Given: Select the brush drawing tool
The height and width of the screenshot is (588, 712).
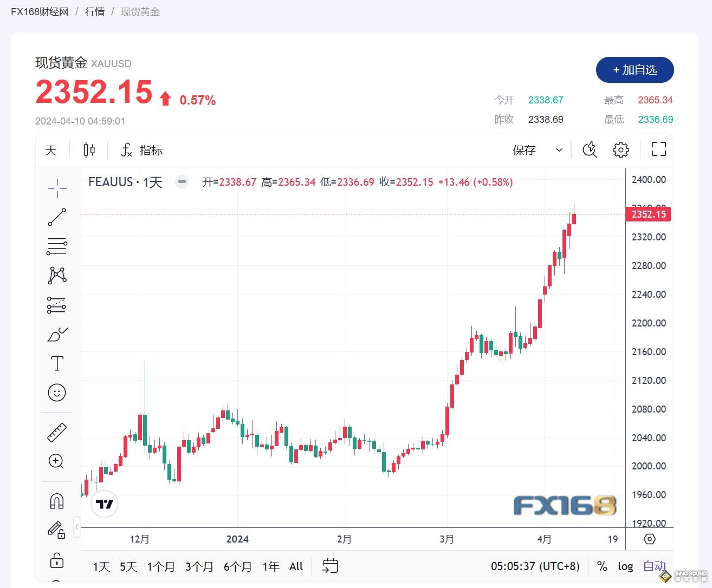Looking at the screenshot, I should pyautogui.click(x=57, y=335).
